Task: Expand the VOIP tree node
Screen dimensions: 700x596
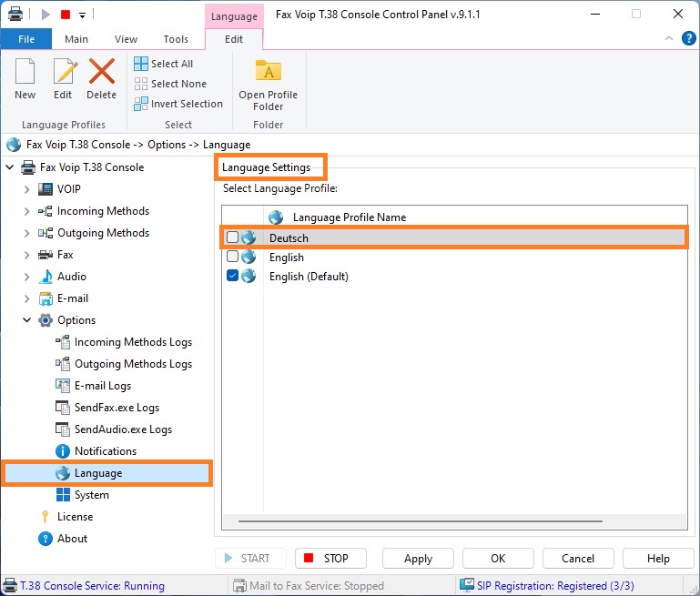Action: [26, 189]
